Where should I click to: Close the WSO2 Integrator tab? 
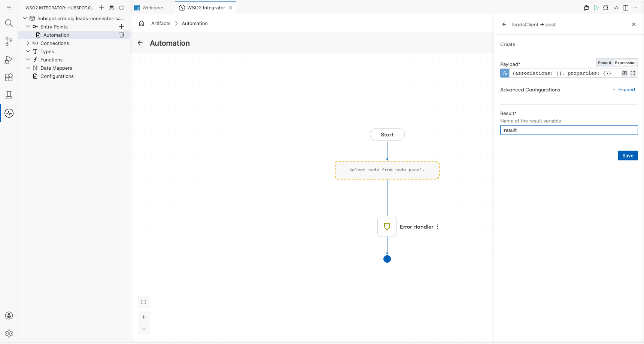(231, 7)
